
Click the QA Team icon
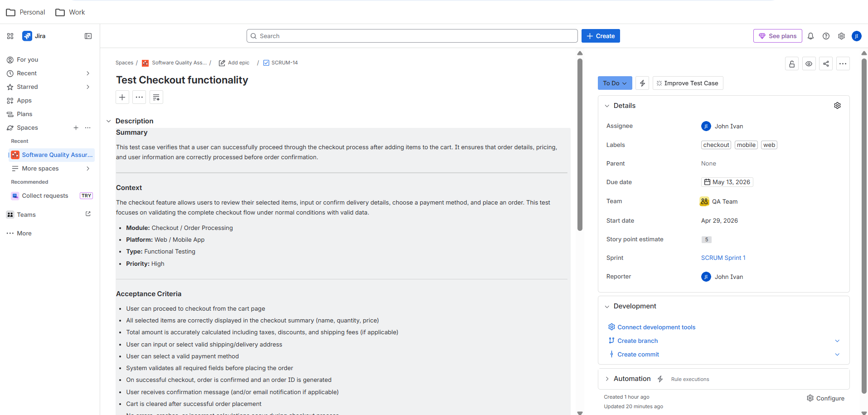click(x=704, y=201)
